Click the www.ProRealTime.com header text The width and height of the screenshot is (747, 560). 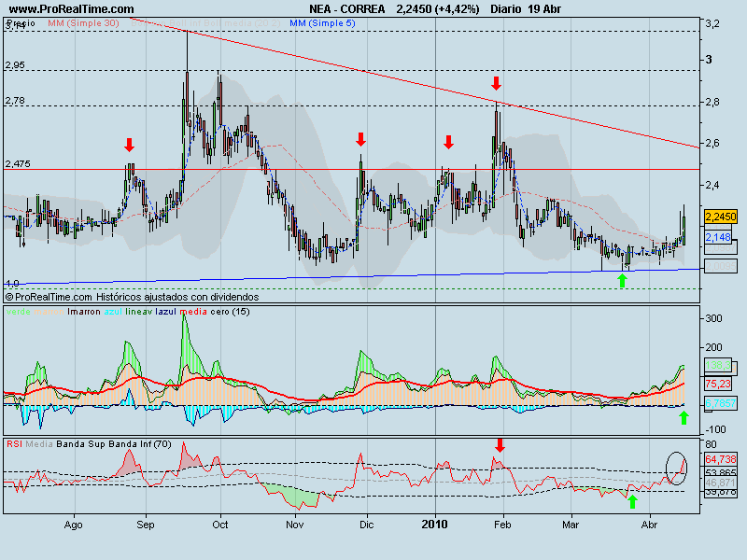tap(72, 9)
